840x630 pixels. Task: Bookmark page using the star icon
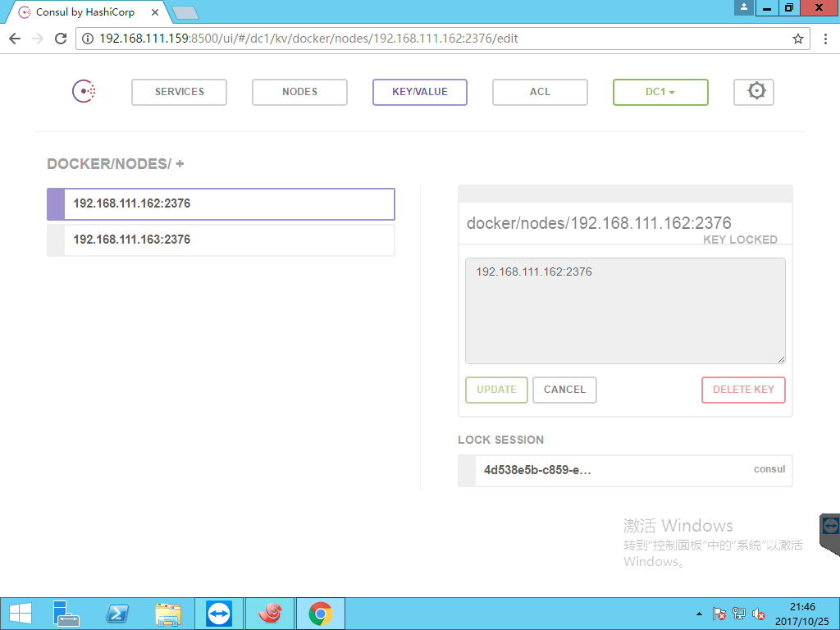click(797, 39)
